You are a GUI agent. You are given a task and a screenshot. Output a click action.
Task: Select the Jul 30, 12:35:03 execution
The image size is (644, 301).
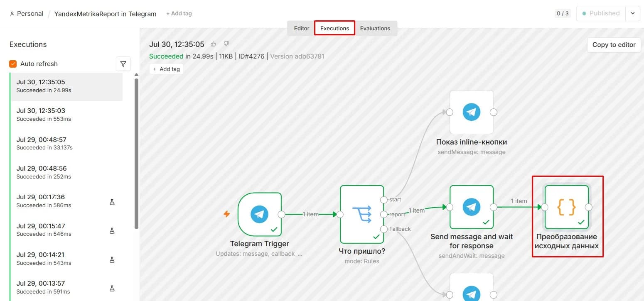(67, 115)
